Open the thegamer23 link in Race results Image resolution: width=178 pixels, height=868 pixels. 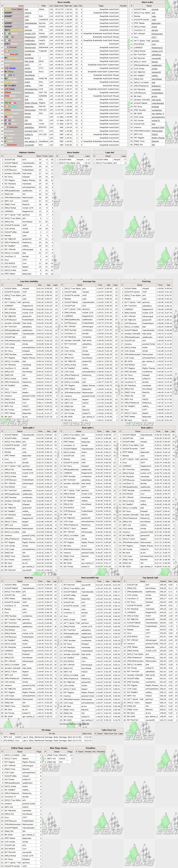click(x=30, y=37)
